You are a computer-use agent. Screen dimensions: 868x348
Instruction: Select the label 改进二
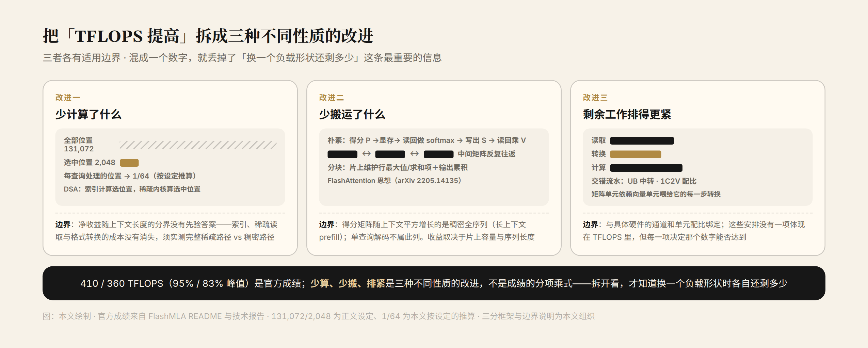click(331, 98)
